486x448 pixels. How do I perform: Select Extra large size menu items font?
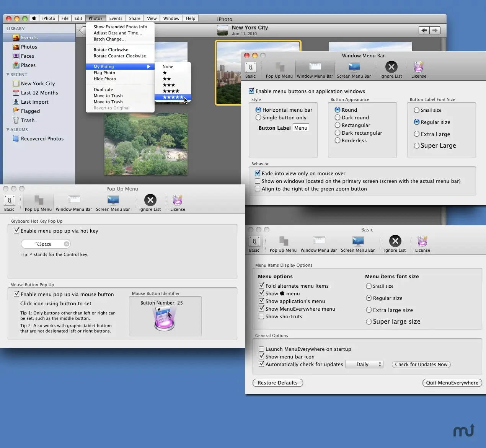(369, 310)
